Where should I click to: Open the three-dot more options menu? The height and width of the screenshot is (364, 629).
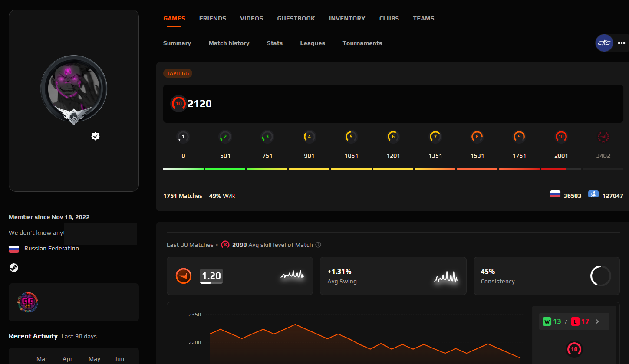(x=622, y=43)
